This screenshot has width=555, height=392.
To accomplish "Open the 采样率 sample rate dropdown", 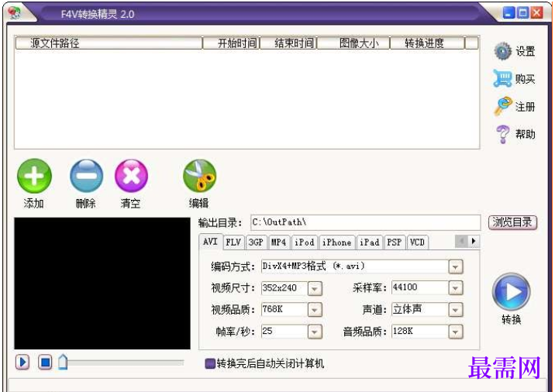I will click(456, 288).
